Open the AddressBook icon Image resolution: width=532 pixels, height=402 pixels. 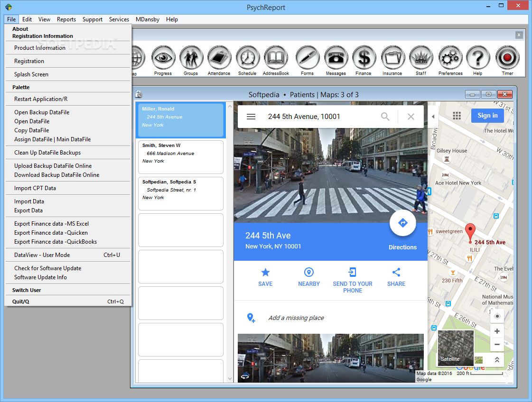tap(276, 58)
